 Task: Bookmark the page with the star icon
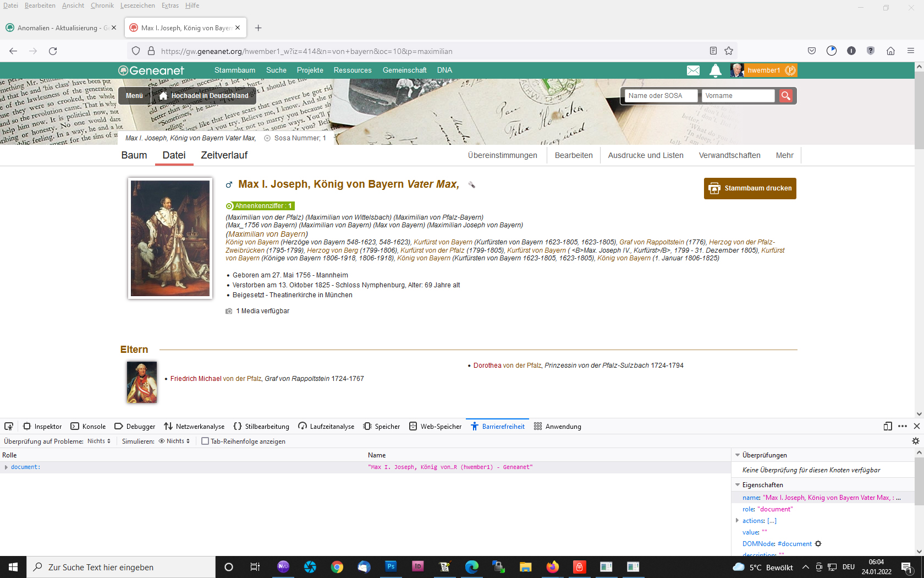(x=729, y=51)
